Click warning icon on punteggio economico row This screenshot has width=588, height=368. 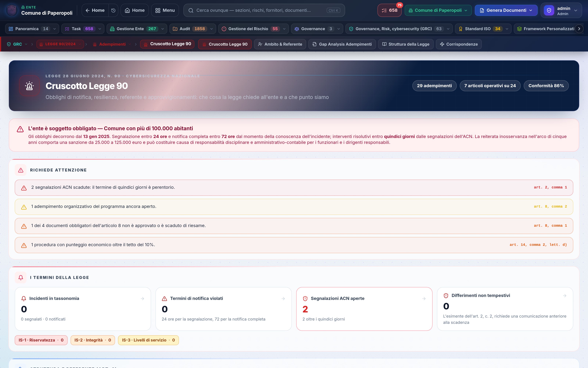click(24, 245)
